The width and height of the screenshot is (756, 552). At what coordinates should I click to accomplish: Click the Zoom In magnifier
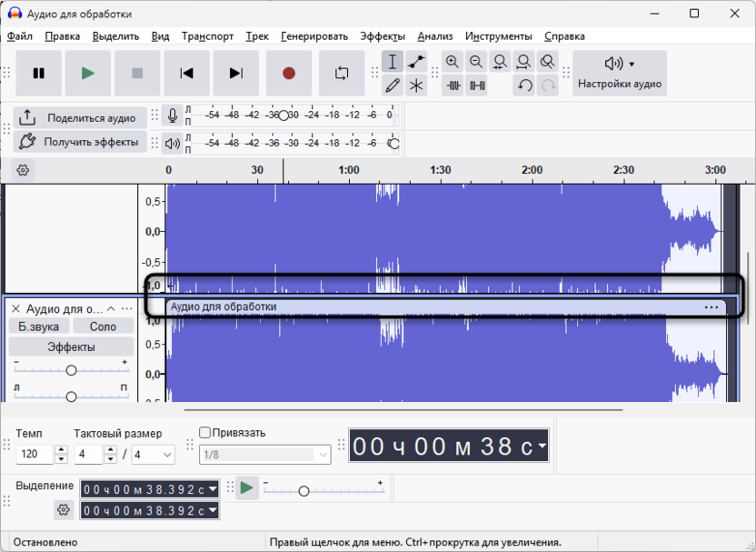tap(453, 62)
